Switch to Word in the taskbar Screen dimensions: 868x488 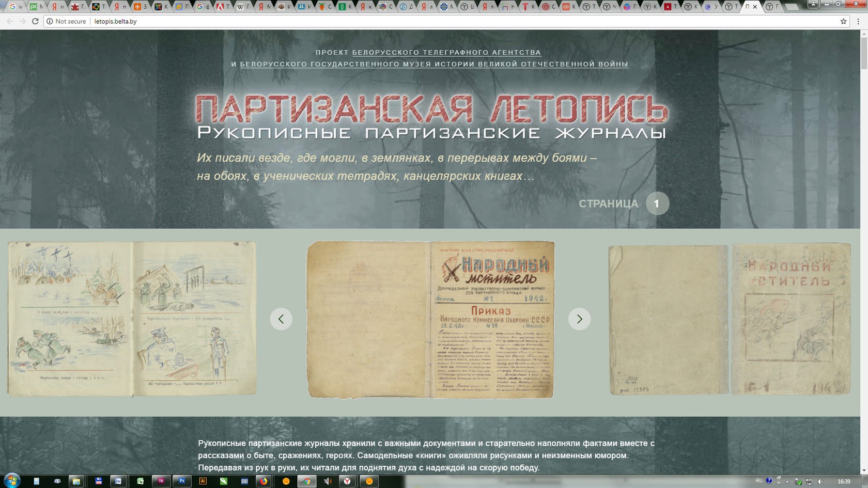point(118,481)
